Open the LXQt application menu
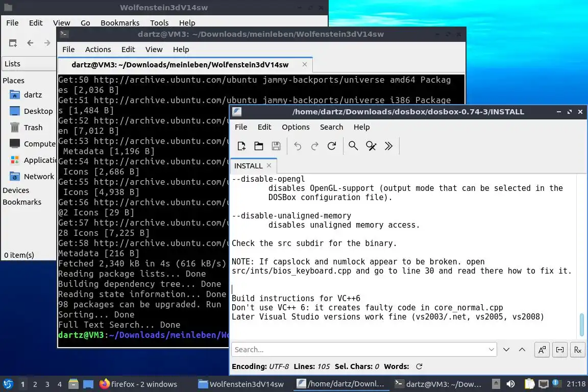This screenshot has height=392, width=588. tap(8, 384)
